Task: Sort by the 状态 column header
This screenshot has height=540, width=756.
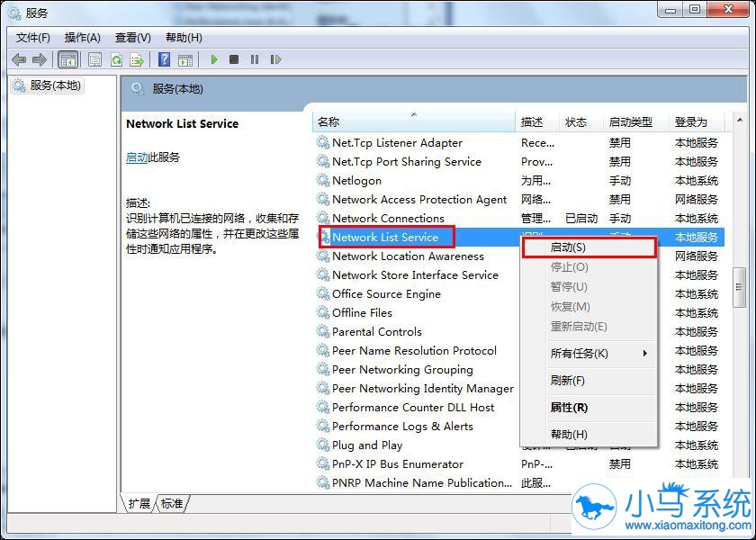Action: pos(581,122)
